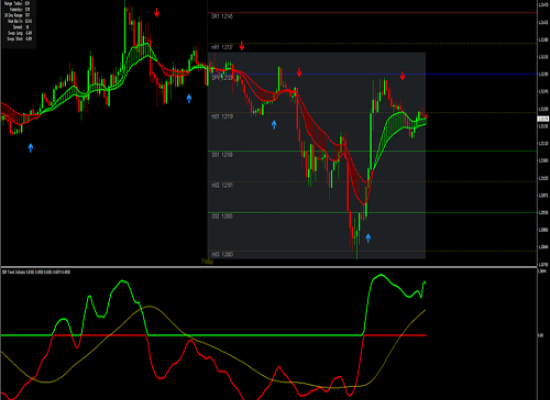Viewport: 550px width, 400px height.
Task: Click the trend indicator title in lower pane
Action: tap(36, 272)
